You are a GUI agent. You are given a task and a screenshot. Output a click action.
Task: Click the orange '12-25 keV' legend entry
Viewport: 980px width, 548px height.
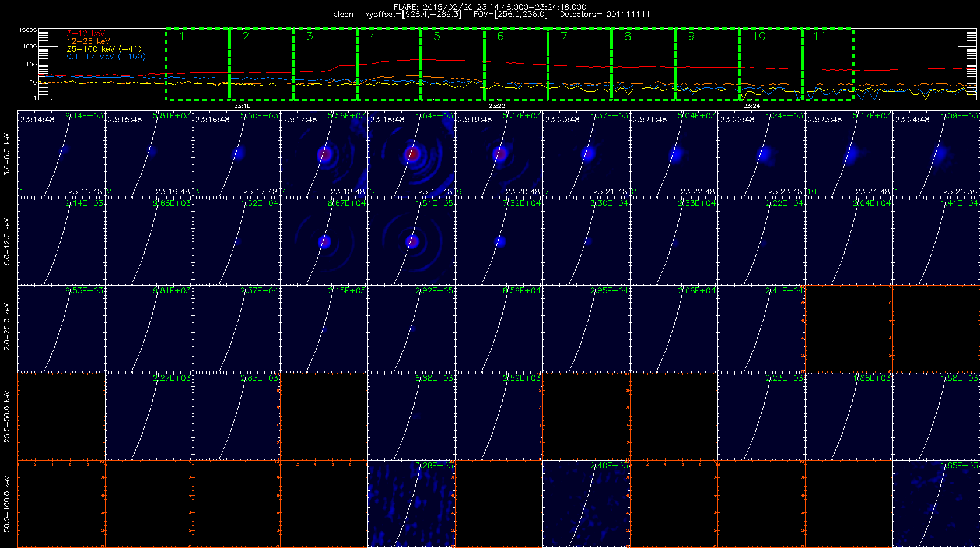(88, 41)
